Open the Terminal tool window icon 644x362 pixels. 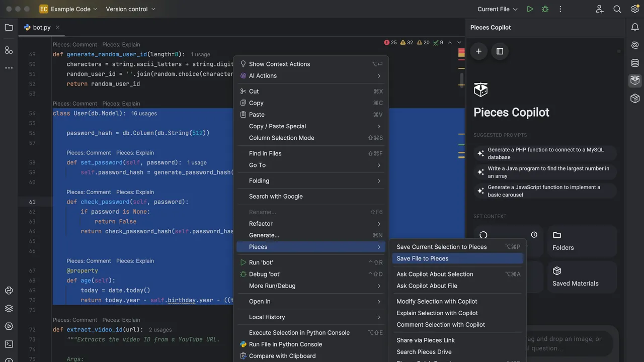coord(9,344)
